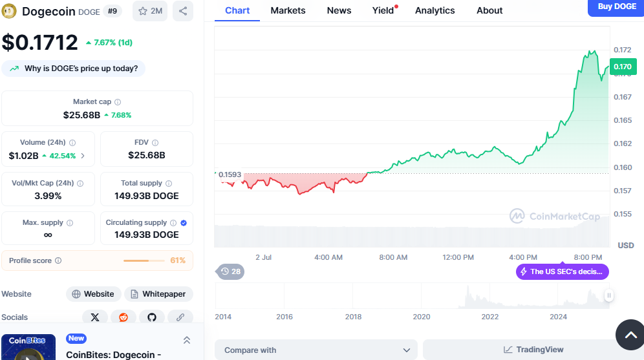Click the 3.99% Vol/Mkt Cap value
The image size is (644, 360).
point(48,196)
